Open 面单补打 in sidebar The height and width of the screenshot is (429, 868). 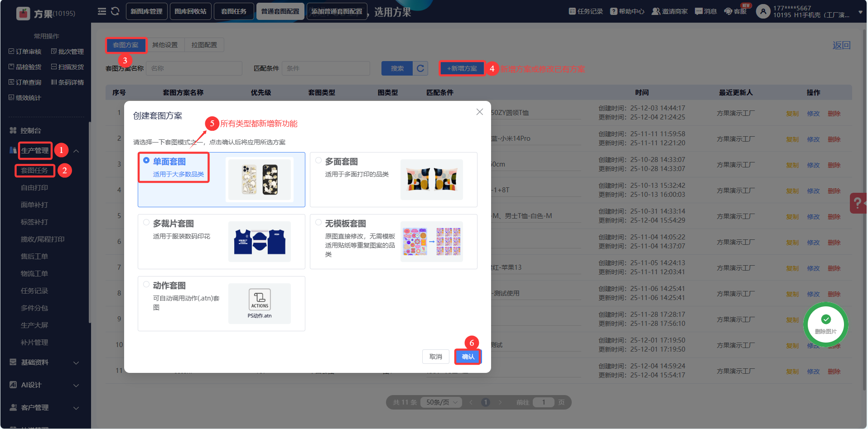click(34, 205)
